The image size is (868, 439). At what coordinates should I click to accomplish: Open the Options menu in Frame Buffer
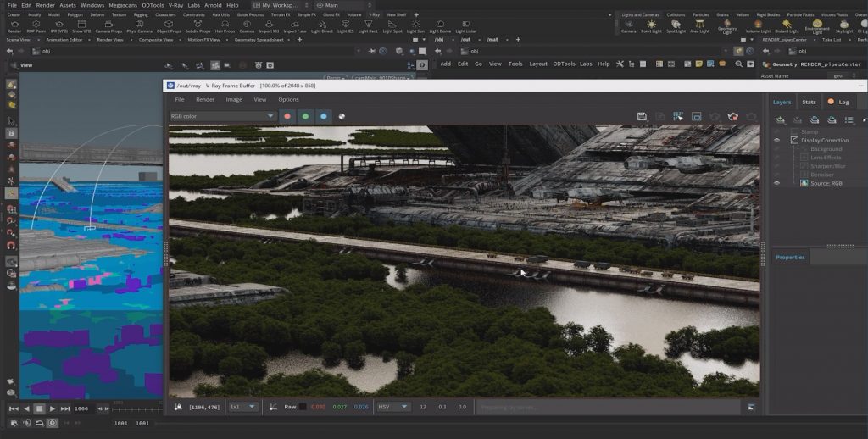(x=288, y=100)
